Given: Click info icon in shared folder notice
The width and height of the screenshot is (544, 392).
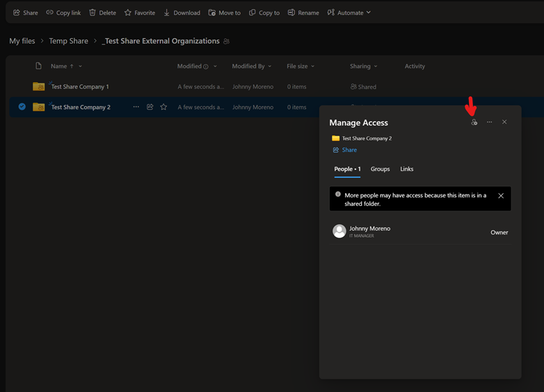Looking at the screenshot, I should click(x=338, y=194).
